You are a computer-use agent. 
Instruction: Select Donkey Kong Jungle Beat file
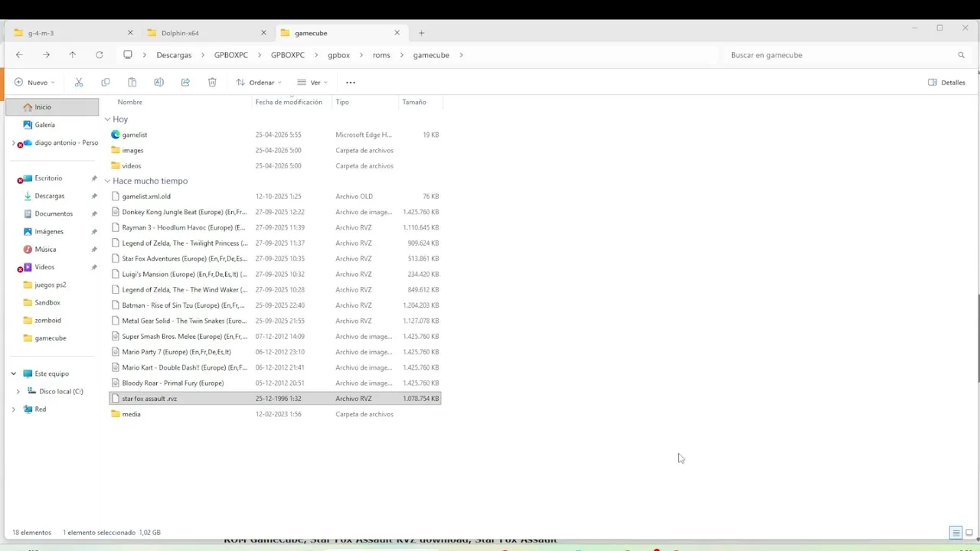click(x=275, y=212)
